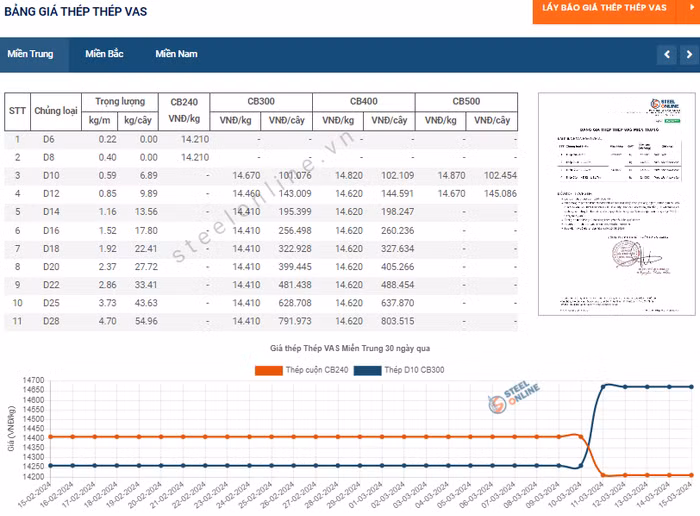Click the 14.870 CB500 price
Image resolution: width=700 pixels, height=516 pixels.
coord(451,176)
